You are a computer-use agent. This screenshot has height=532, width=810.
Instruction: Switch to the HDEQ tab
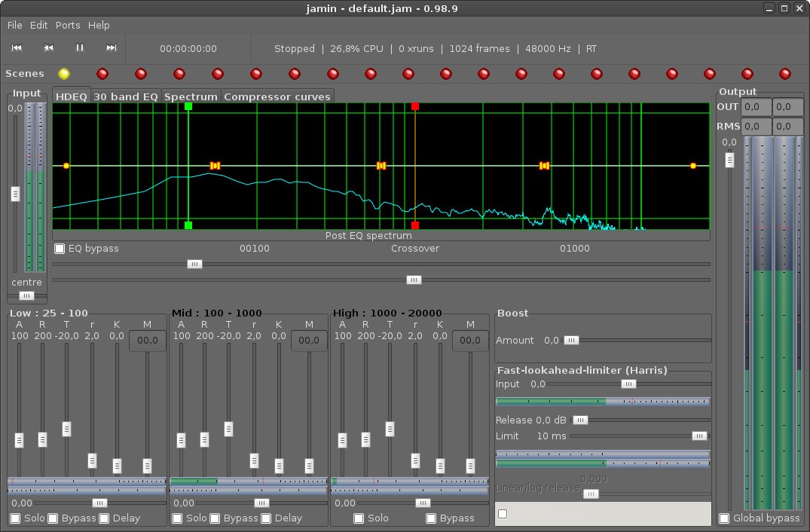coord(72,96)
